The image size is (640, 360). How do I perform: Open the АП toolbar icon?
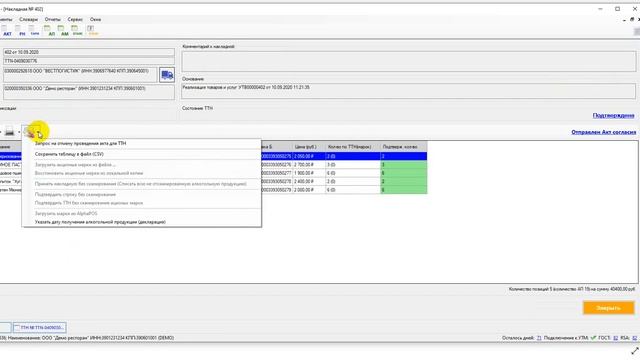coord(51,31)
